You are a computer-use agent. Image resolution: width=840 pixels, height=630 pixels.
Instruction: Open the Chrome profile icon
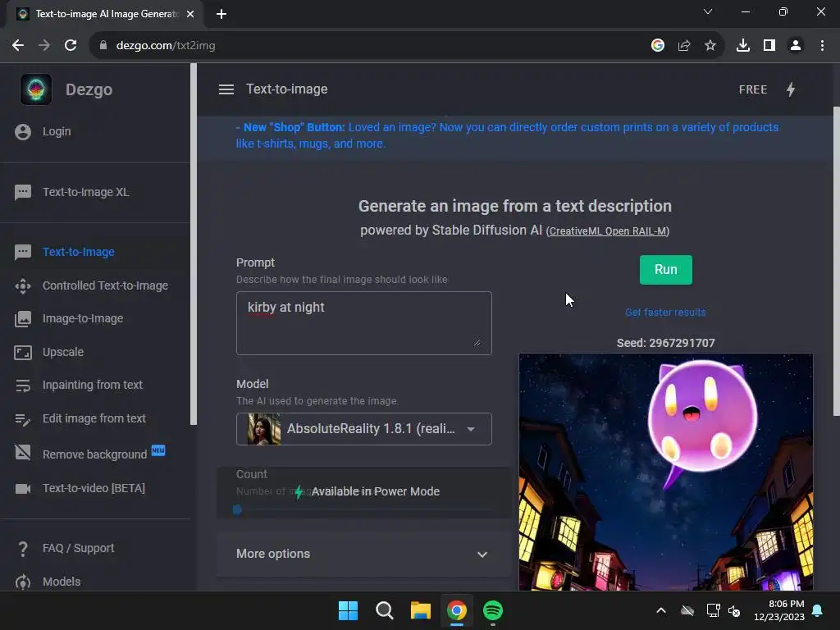pos(796,46)
